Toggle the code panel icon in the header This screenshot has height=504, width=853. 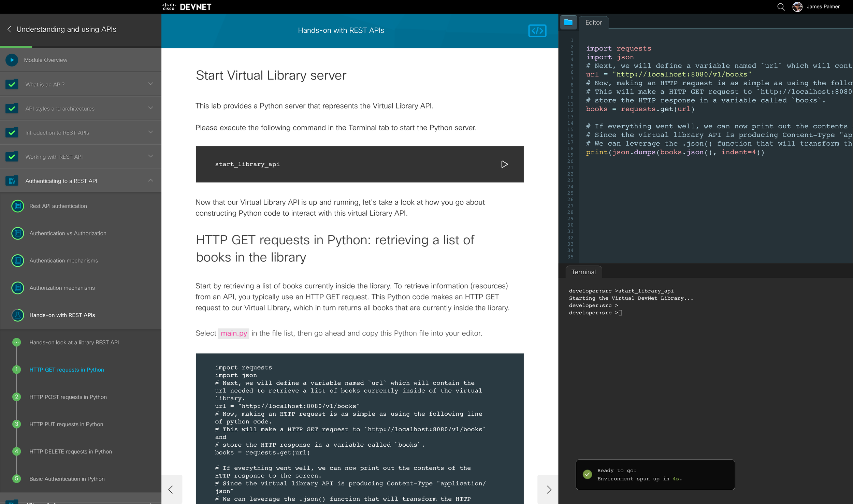537,31
